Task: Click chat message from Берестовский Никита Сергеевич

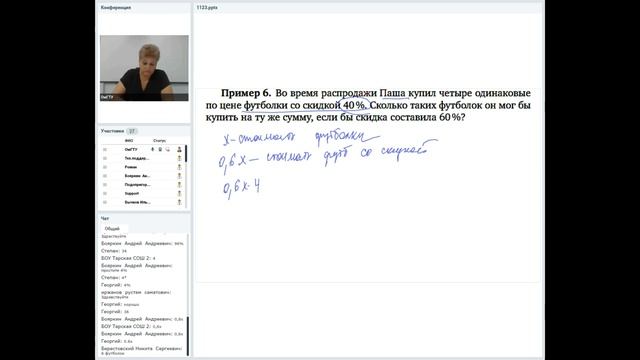Action: pyautogui.click(x=142, y=351)
